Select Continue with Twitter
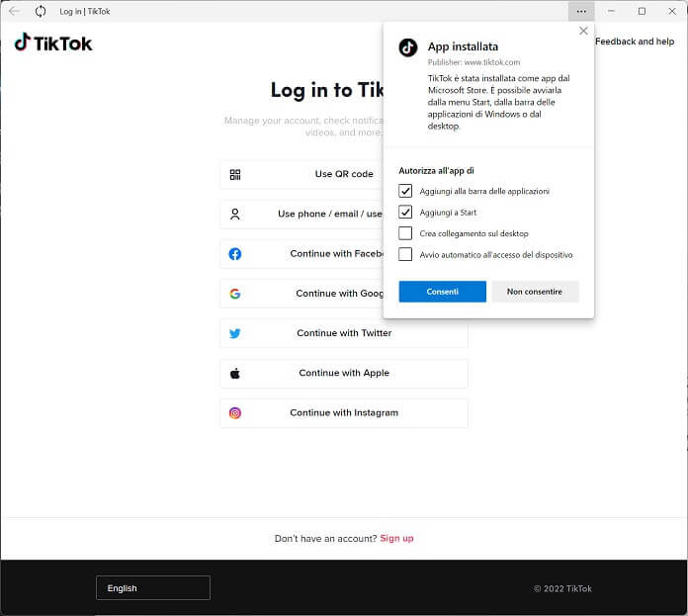 pos(344,333)
